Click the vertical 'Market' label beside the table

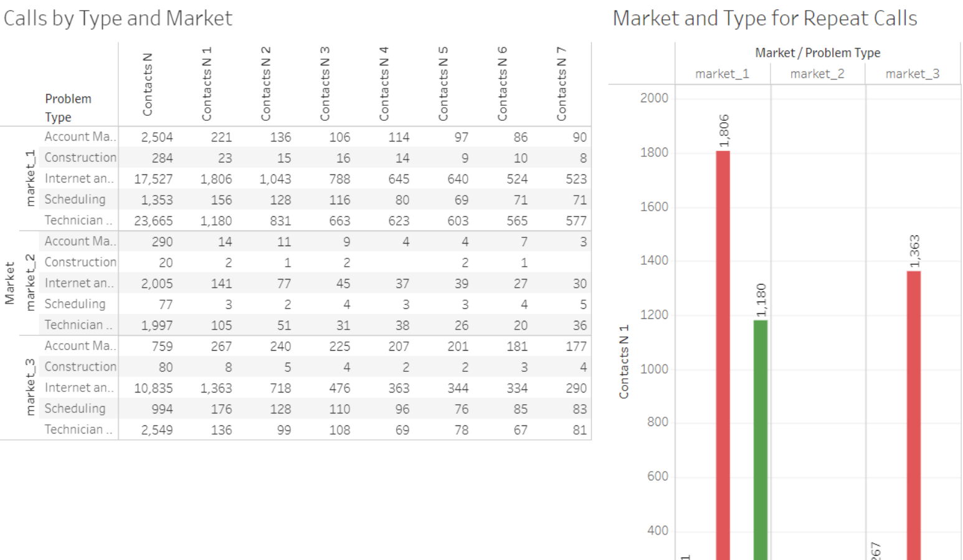[x=9, y=283]
